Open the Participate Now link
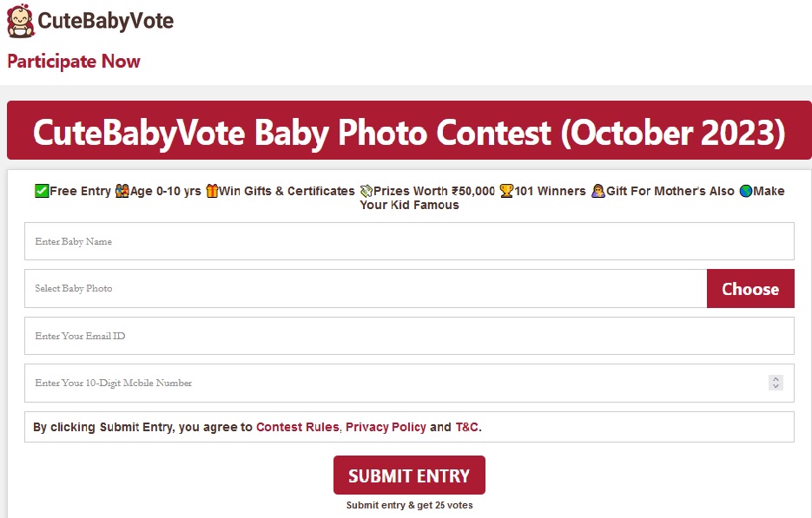The height and width of the screenshot is (518, 812). point(73,61)
